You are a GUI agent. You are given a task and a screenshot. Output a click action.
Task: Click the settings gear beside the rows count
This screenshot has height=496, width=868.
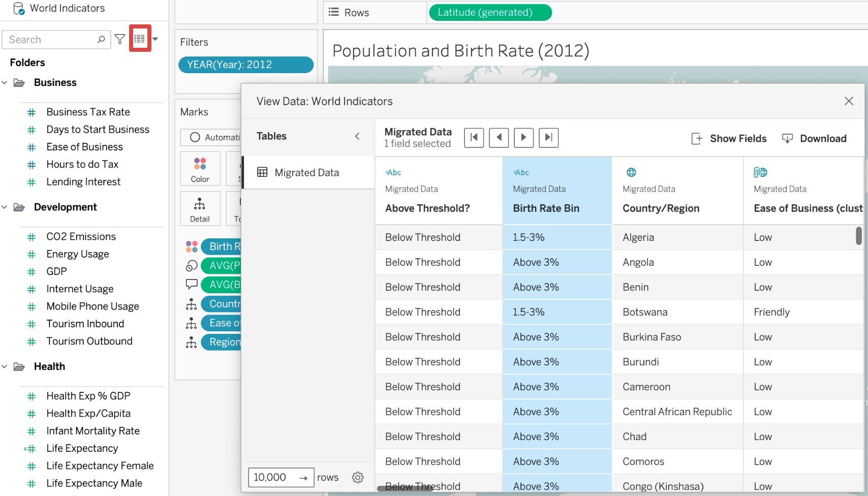[358, 477]
